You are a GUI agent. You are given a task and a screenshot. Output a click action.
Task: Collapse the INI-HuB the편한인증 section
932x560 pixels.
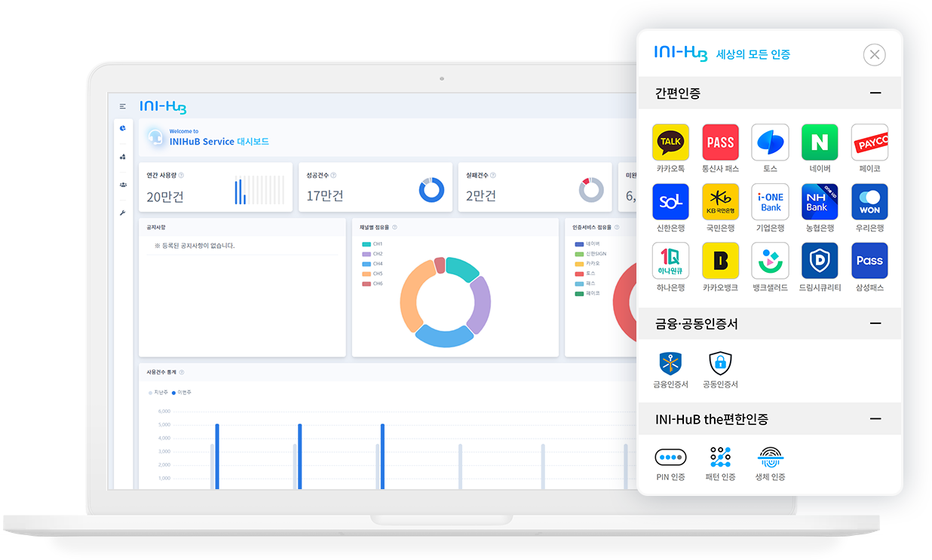[x=875, y=419]
